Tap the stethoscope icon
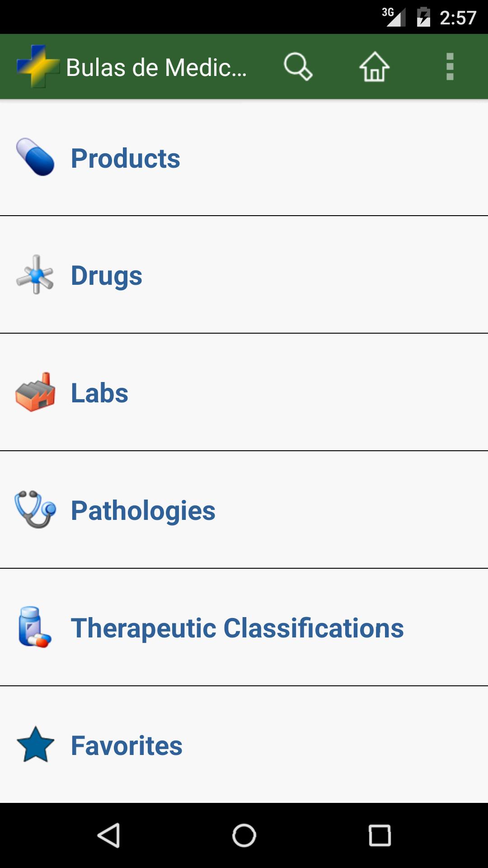This screenshot has height=868, width=488. click(35, 509)
